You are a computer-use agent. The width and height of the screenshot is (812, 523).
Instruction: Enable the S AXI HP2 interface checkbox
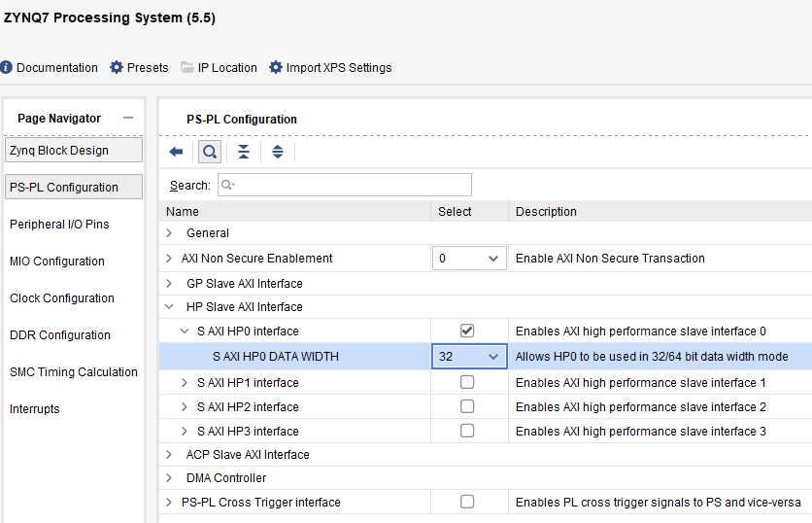point(467,406)
